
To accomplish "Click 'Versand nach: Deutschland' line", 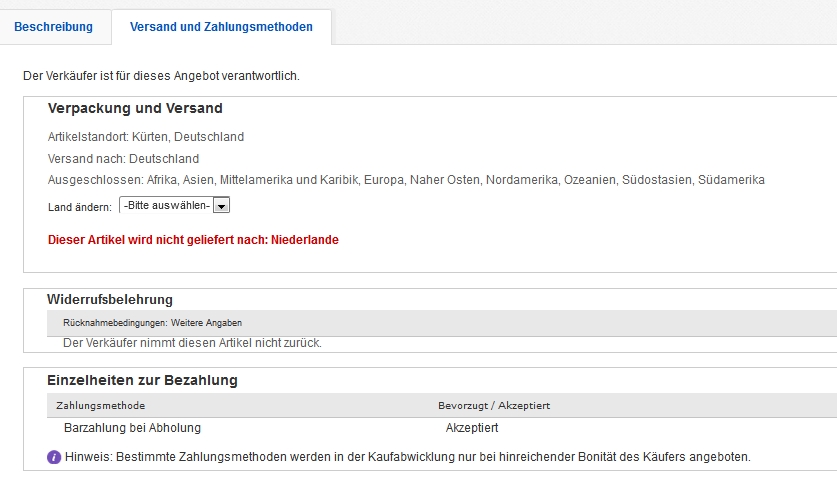I will [123, 159].
